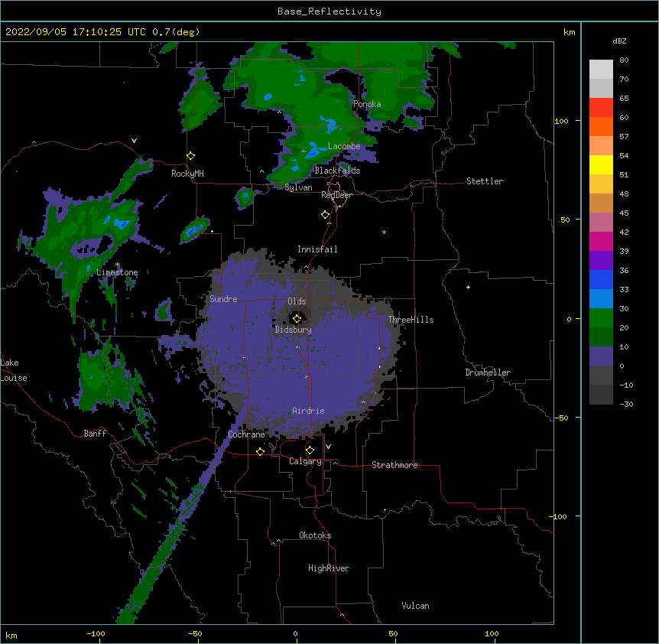Screen dimensions: 659x644
Task: Click the Innisfail label
Action: [317, 249]
